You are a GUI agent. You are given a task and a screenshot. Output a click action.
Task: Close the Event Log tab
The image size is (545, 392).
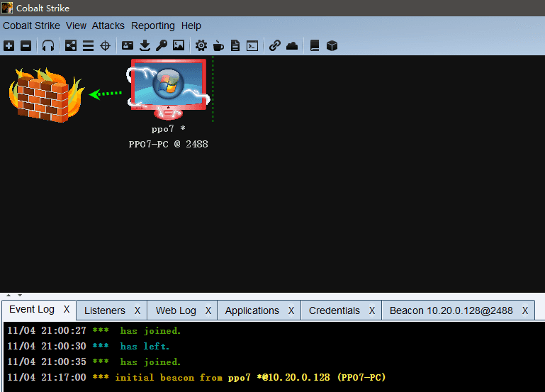pyautogui.click(x=67, y=309)
